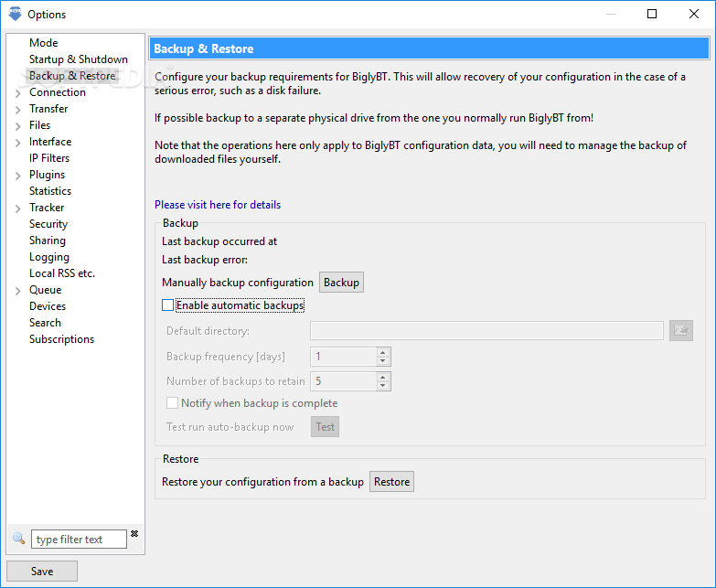Toggle Notify when backup is complete
This screenshot has width=716, height=588.
tap(172, 402)
